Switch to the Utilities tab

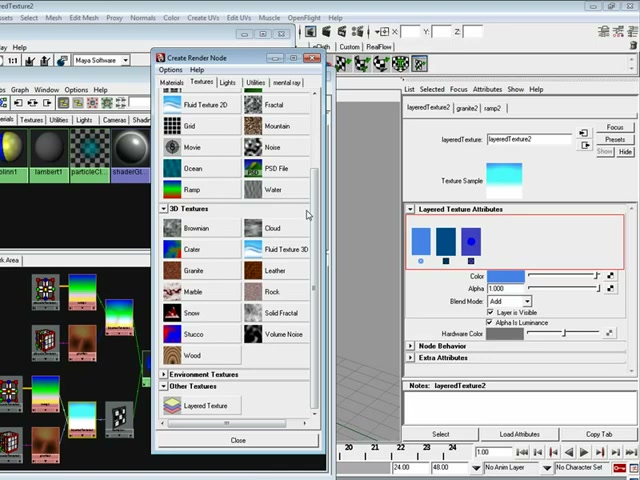pos(256,82)
